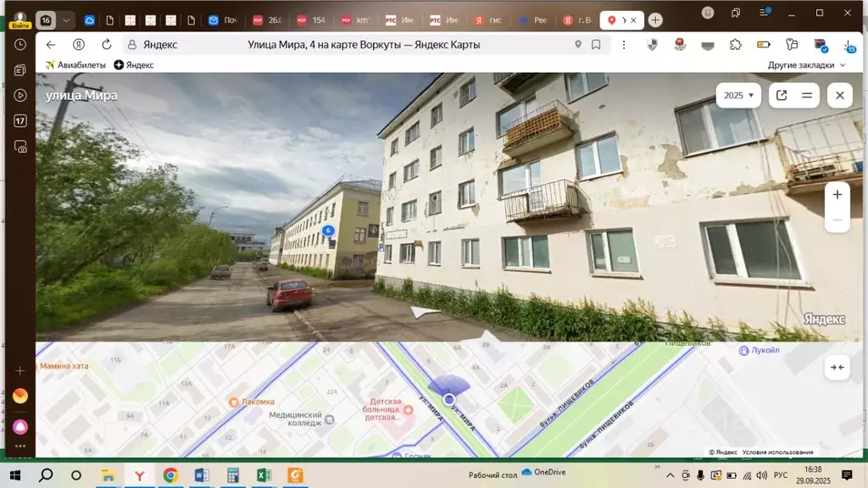Zoom in using the plus control
The image size is (868, 488).
coord(837,192)
